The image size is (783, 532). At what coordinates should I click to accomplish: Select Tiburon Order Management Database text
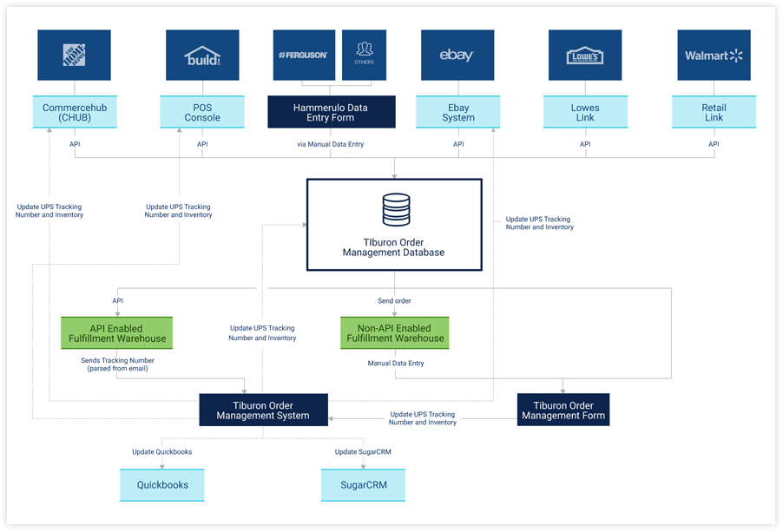[x=393, y=247]
